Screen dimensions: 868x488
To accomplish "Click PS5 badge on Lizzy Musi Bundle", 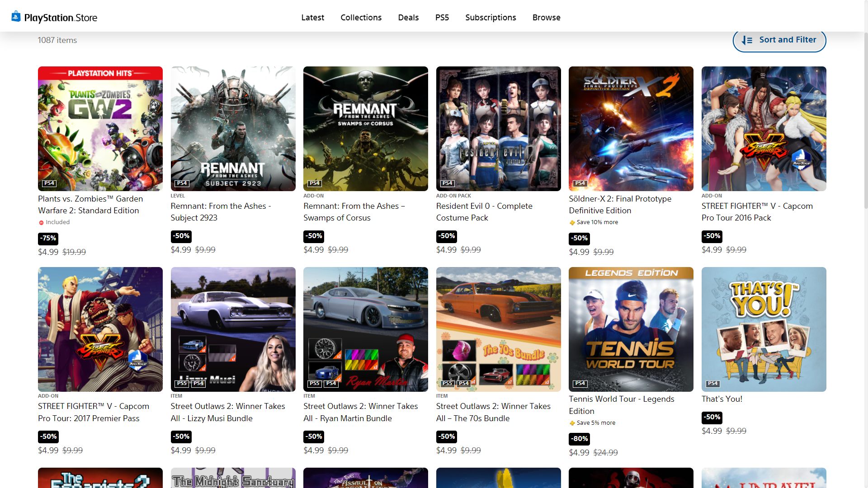I will pos(182,383).
